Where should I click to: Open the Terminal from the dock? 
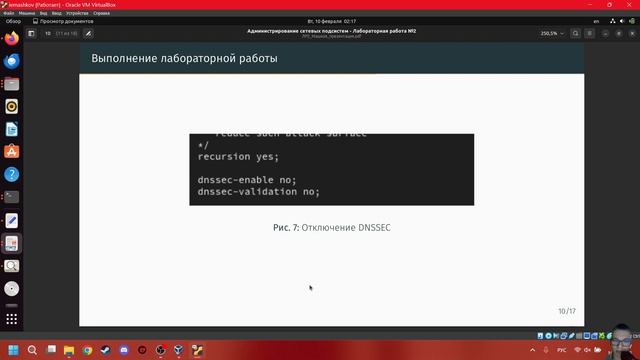(11, 197)
